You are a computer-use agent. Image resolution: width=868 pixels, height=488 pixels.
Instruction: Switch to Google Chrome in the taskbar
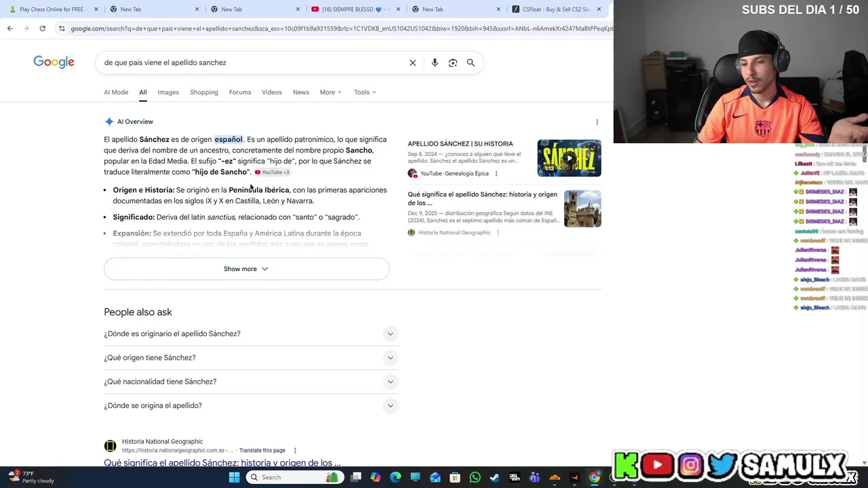[x=594, y=477]
